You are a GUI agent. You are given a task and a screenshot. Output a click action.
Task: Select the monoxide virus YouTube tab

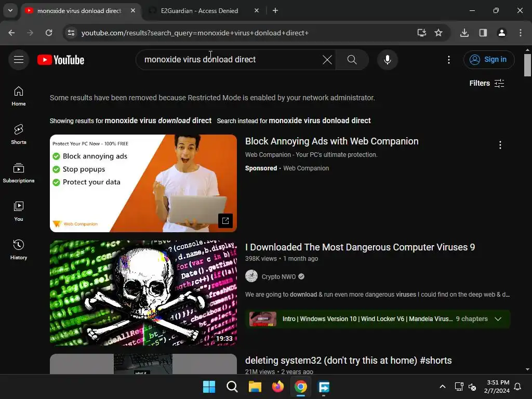coord(79,11)
